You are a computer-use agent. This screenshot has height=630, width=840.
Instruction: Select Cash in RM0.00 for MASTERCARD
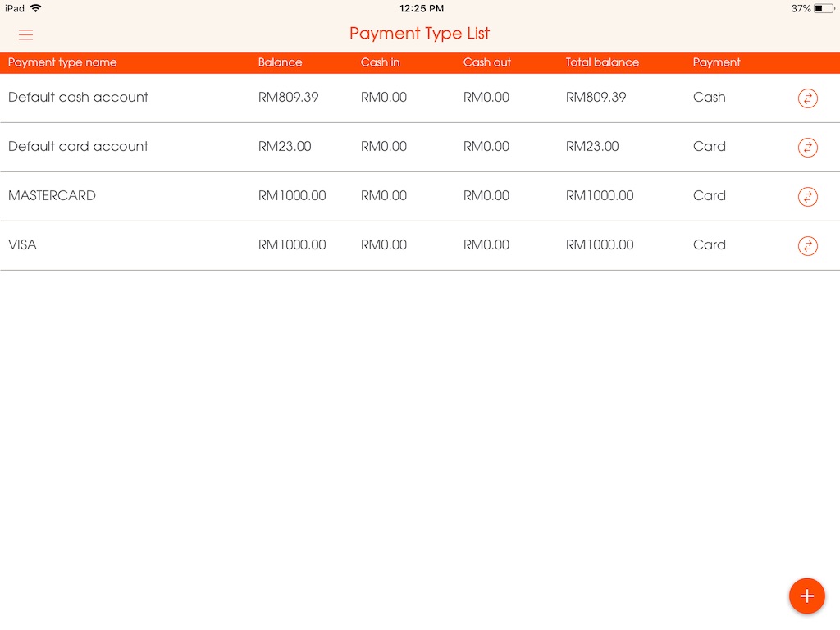click(x=384, y=195)
